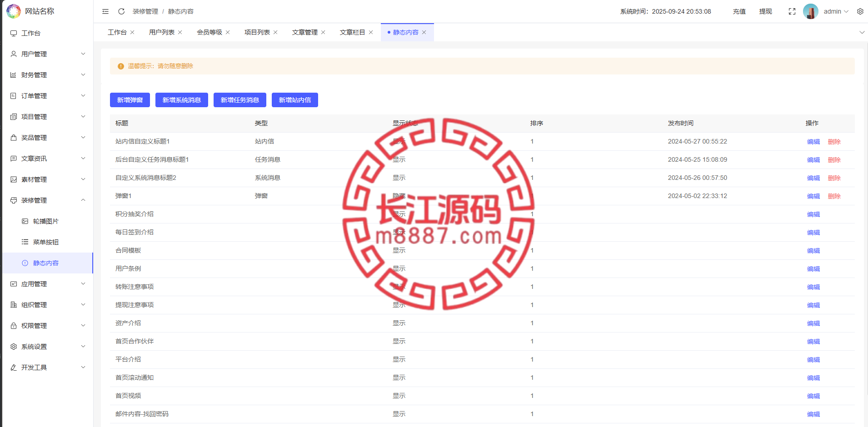Click the 工作台 monitor icon

(14, 33)
